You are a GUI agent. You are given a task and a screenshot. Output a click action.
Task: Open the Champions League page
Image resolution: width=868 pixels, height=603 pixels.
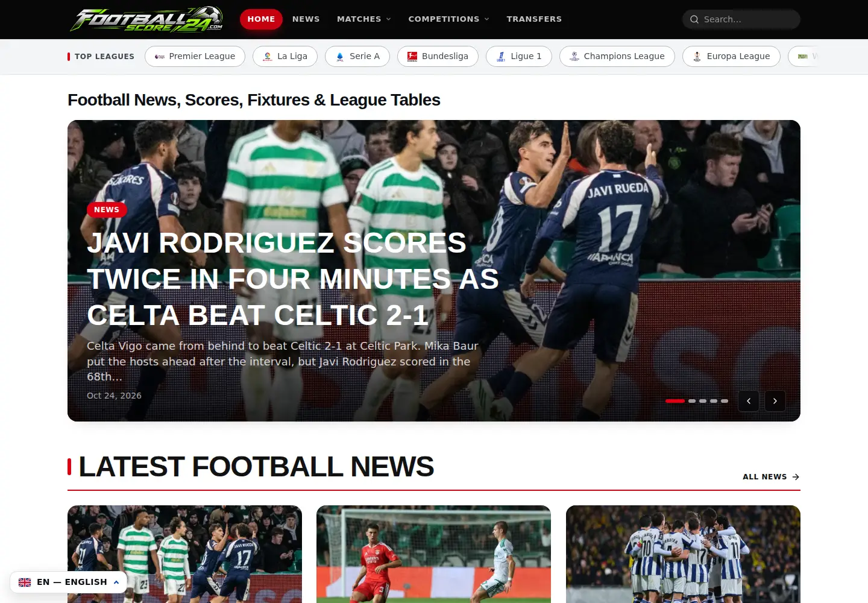(x=617, y=57)
